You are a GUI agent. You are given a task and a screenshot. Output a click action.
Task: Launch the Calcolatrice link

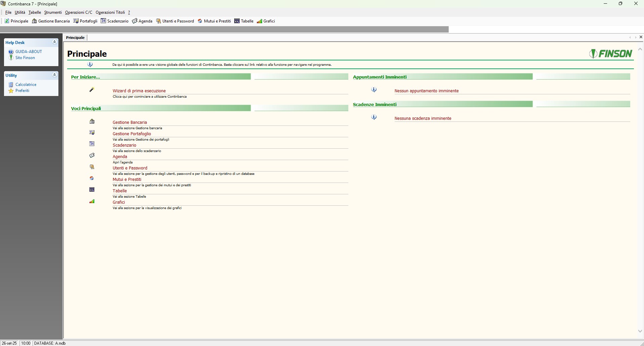coord(26,85)
